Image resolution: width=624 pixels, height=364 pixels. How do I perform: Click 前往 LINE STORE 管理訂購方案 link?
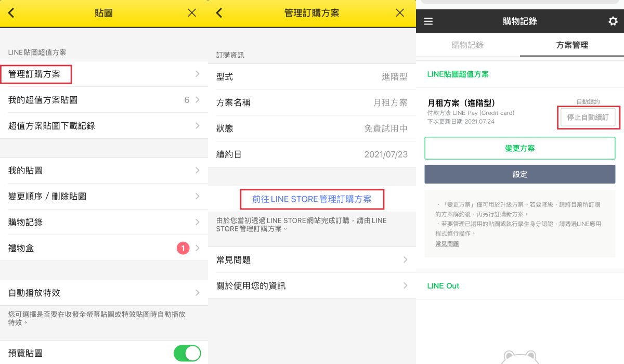[312, 199]
